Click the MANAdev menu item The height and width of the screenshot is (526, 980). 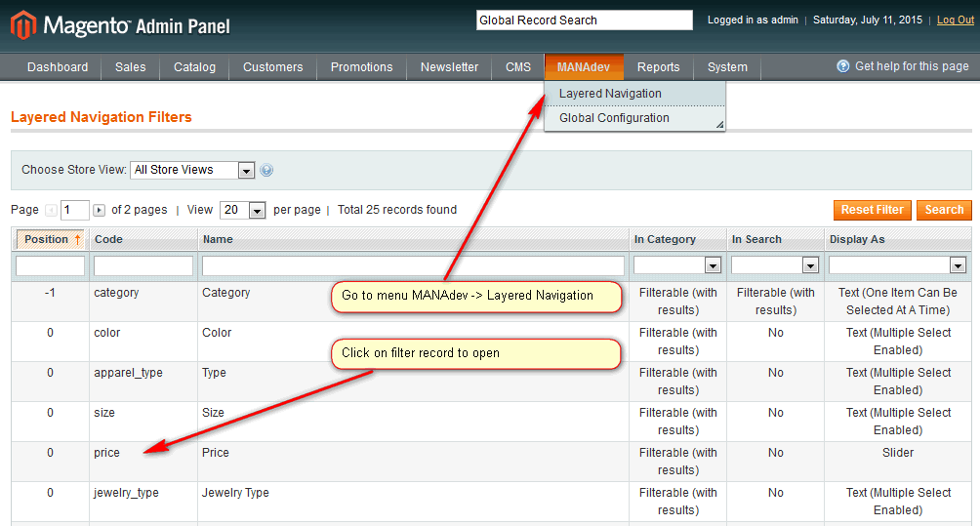pyautogui.click(x=584, y=66)
